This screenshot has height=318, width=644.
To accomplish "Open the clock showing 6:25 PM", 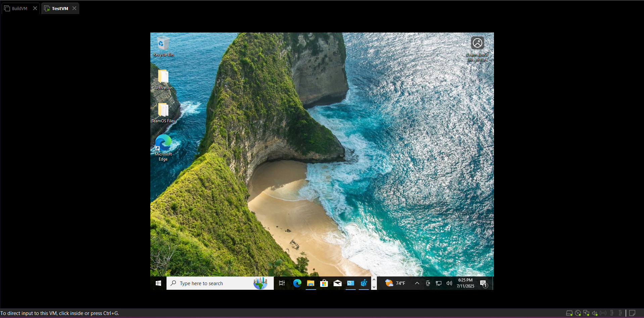I will (465, 283).
